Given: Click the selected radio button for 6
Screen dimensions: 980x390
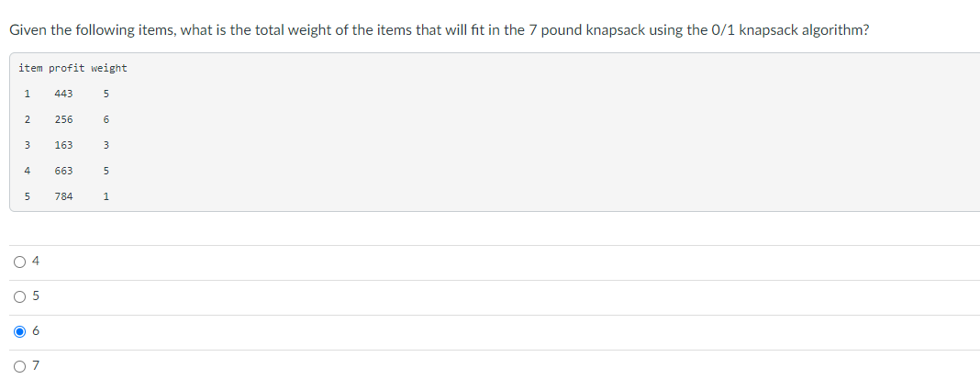Looking at the screenshot, I should pos(20,331).
